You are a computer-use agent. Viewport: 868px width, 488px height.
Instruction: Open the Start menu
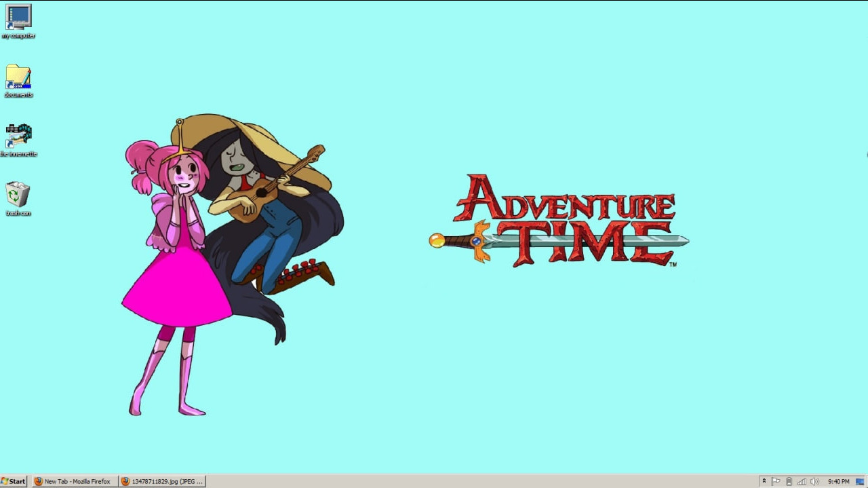click(14, 481)
